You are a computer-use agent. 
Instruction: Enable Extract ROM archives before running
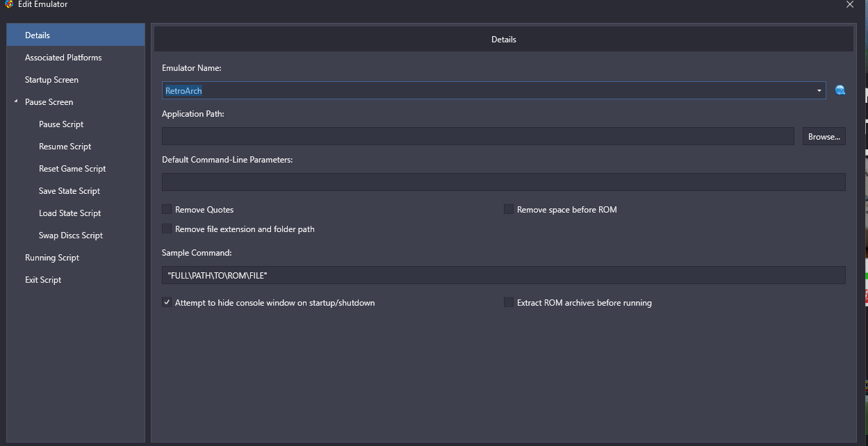(x=509, y=302)
